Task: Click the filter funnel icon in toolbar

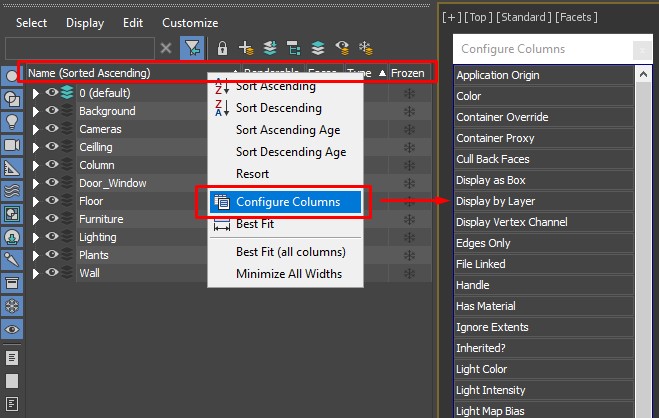Action: (x=191, y=48)
